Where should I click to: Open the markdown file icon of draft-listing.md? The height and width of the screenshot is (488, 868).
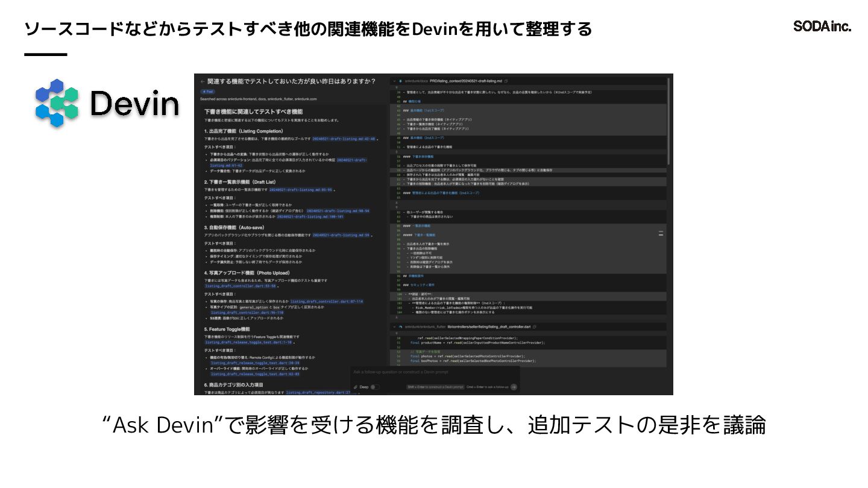tap(400, 81)
